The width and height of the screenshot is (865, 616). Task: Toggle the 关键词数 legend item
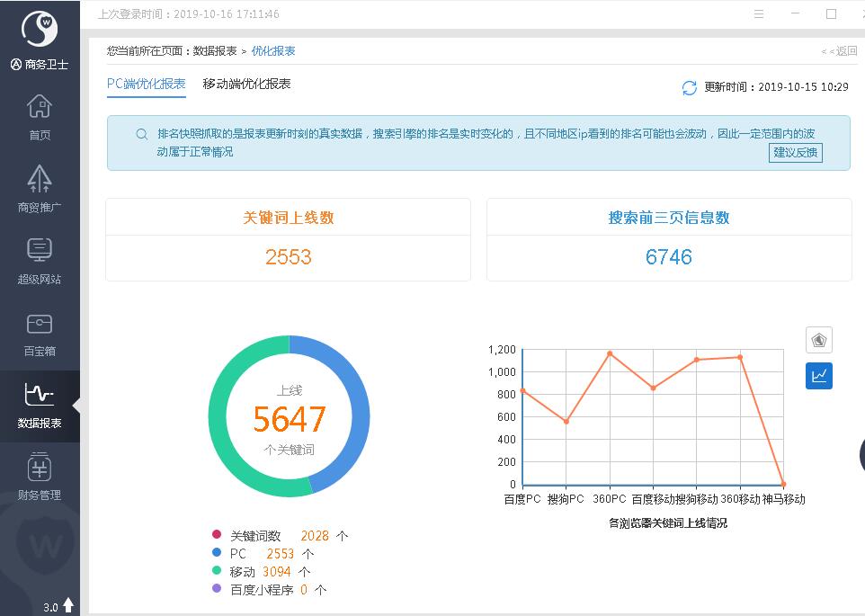pos(255,535)
